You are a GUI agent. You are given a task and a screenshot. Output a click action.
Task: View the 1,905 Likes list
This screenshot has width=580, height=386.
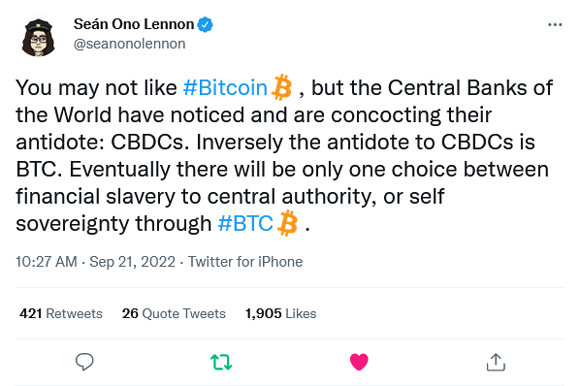[281, 314]
